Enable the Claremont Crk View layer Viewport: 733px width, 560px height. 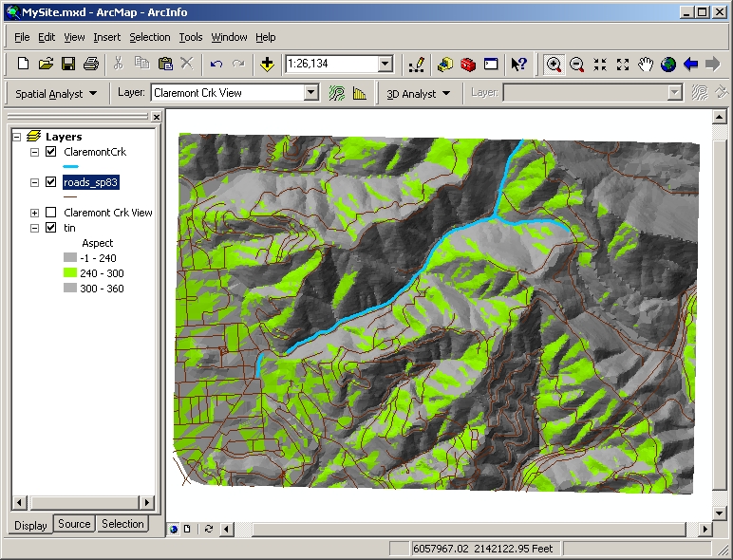coord(51,213)
